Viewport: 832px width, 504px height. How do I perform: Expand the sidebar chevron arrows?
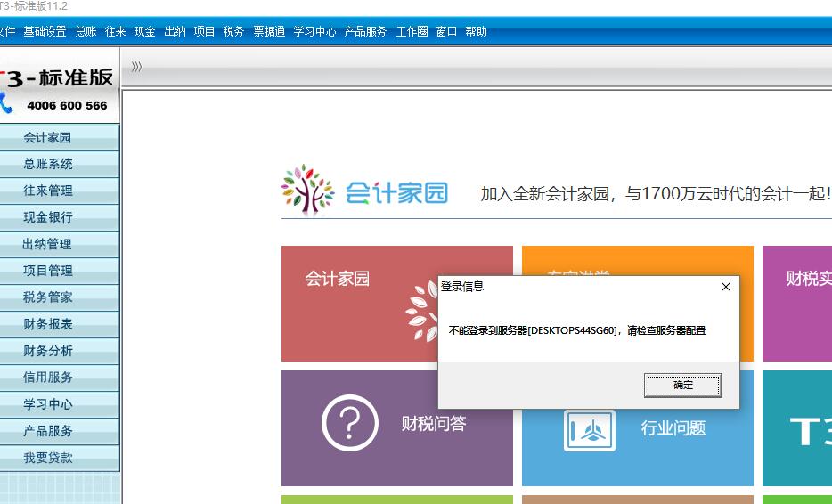click(137, 67)
